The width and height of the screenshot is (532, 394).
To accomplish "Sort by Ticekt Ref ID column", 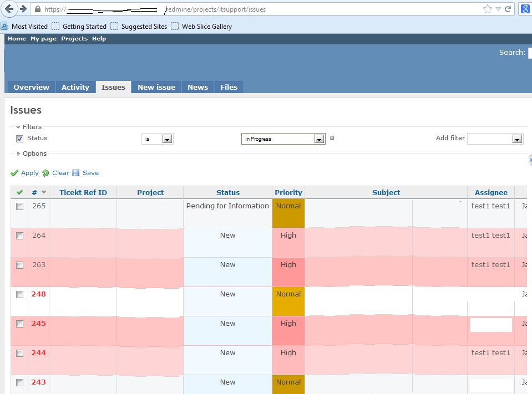I will [x=83, y=192].
